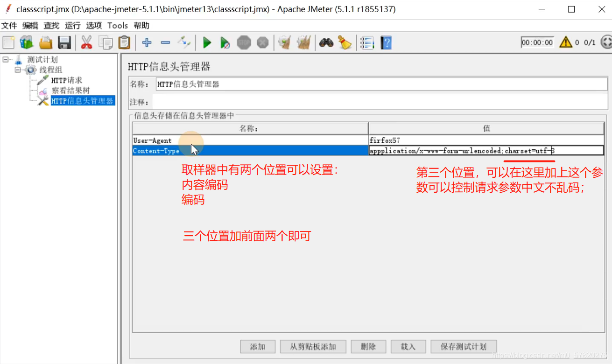Image resolution: width=612 pixels, height=364 pixels.
Task: Select 线程组 in the tree
Action: (x=50, y=70)
